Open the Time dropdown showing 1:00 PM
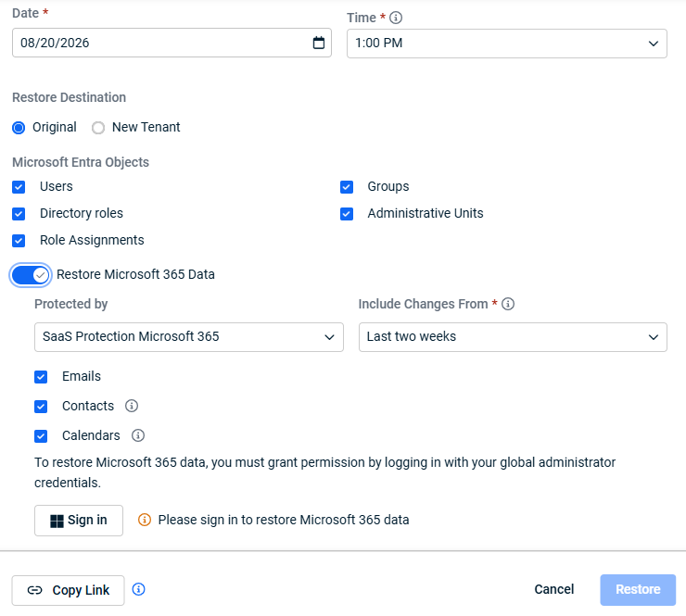Screen dimensions: 686x616 click(507, 44)
